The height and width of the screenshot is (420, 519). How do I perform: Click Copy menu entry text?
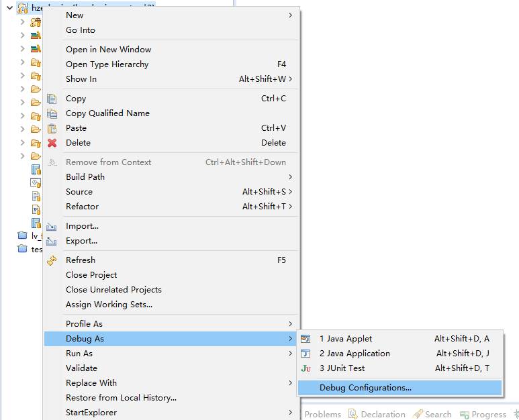click(76, 99)
